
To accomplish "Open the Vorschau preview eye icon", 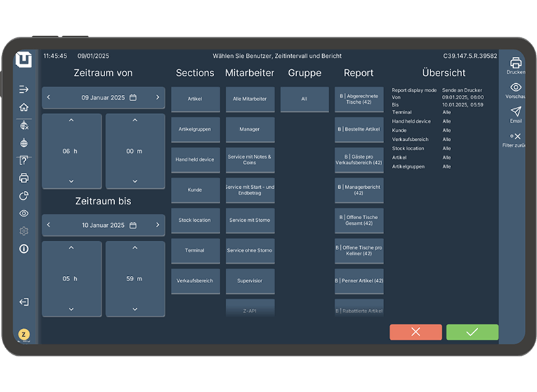I will (516, 88).
